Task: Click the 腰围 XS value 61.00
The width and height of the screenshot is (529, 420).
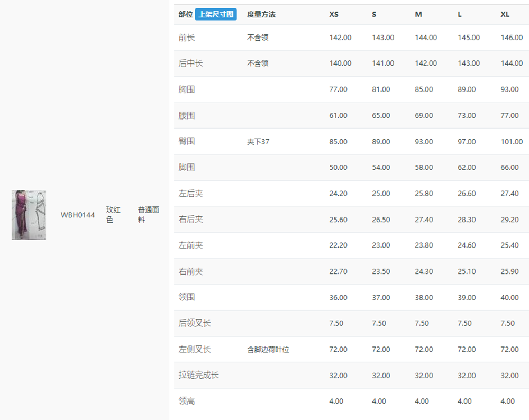Action: point(338,115)
